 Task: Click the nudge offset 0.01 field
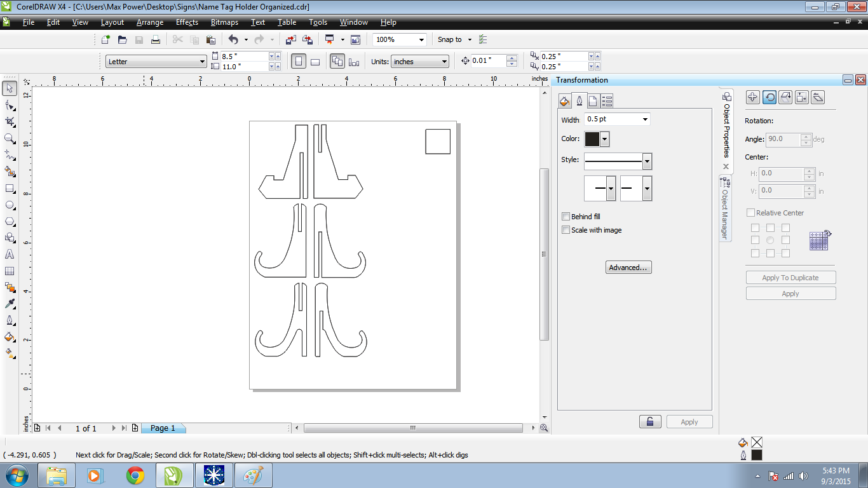pyautogui.click(x=488, y=61)
